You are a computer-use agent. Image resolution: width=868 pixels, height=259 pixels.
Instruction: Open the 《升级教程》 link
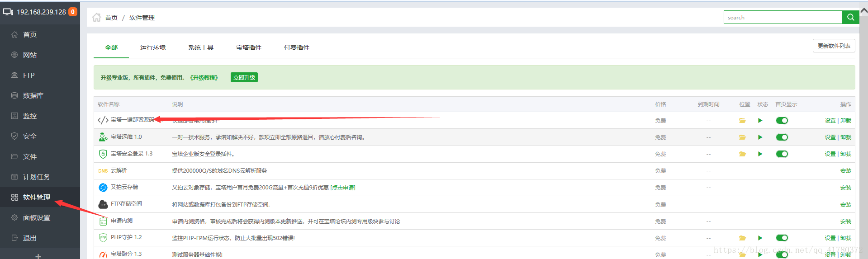tap(204, 78)
